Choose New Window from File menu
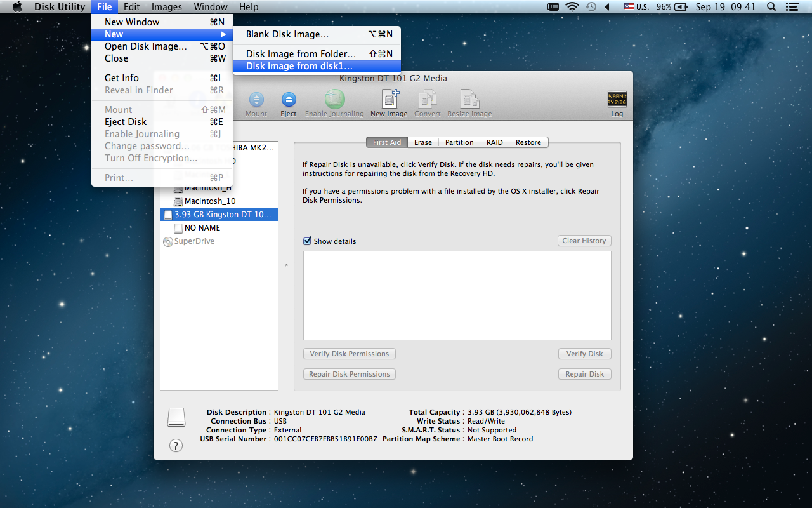Image resolution: width=812 pixels, height=508 pixels. 162,22
